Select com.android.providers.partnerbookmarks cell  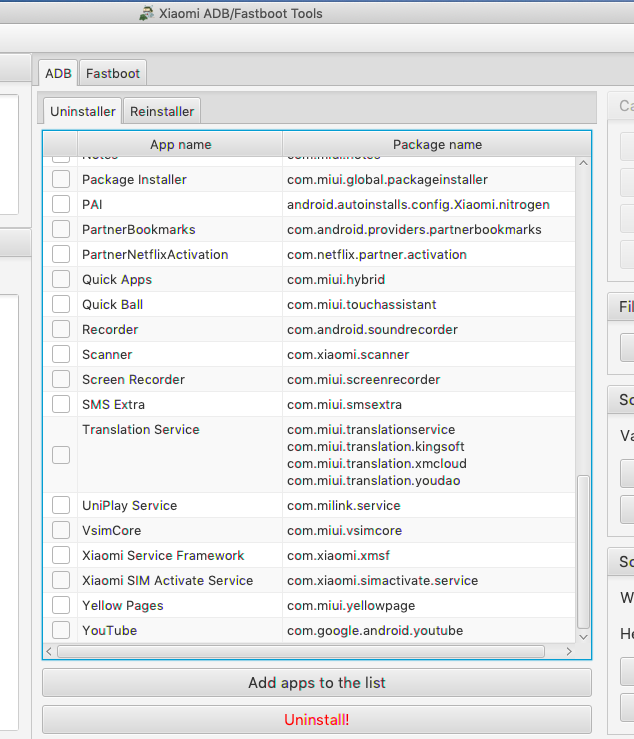pos(428,230)
